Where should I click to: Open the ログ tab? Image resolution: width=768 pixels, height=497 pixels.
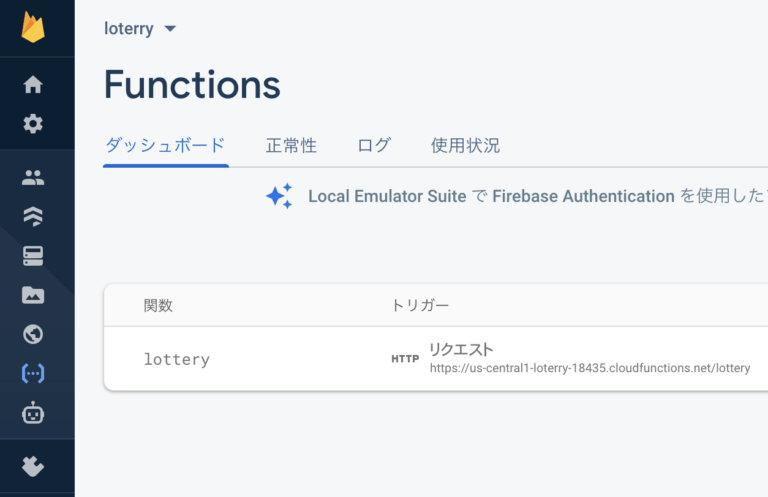pos(374,146)
